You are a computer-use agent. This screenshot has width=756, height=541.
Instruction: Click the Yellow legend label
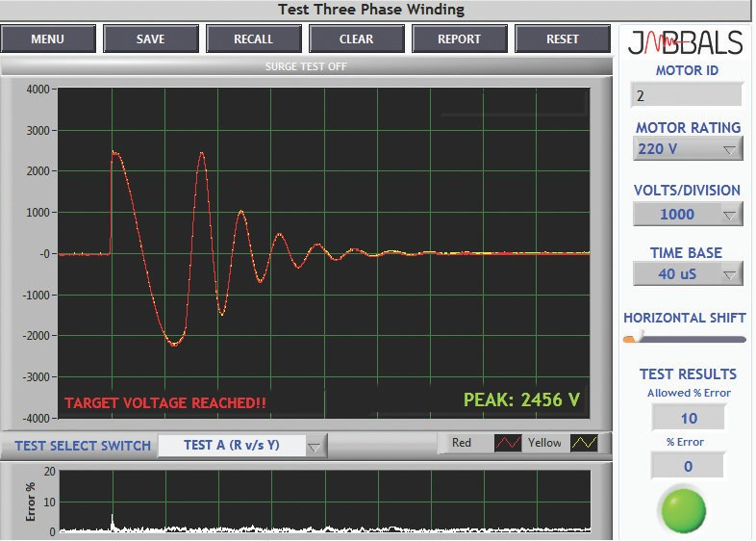(x=544, y=443)
